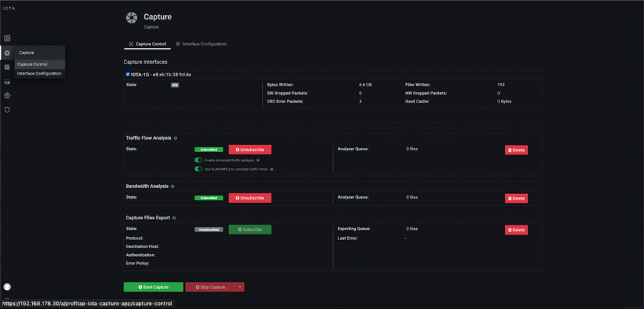Unsubscribe from Traffic Flow Analysis
644x309 pixels.
coord(249,150)
